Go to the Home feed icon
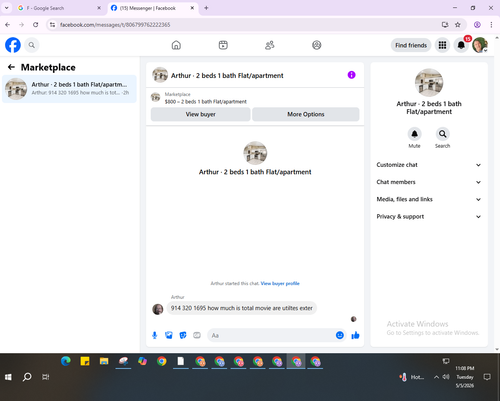The image size is (500, 401). click(x=176, y=45)
